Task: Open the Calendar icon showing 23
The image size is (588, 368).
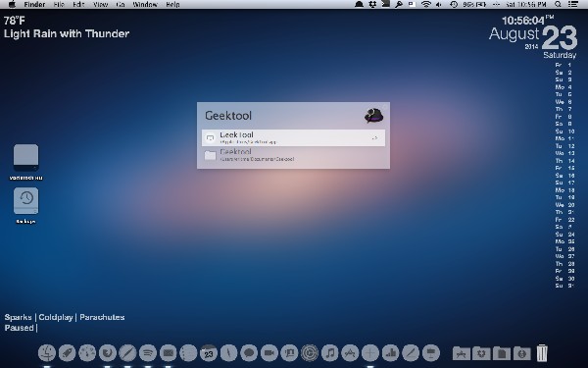Action: click(209, 353)
